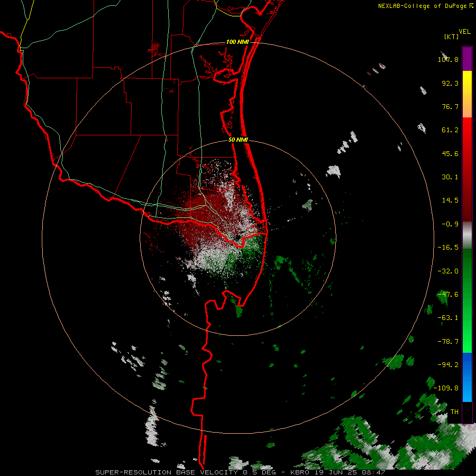
Task: Click the 76.7 legend value
Action: [x=450, y=106]
